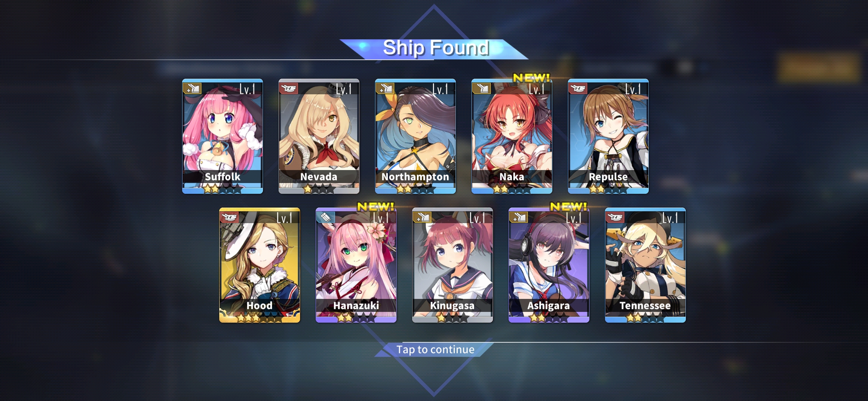
Task: Tap the NEW! badge above Hanazuki
Action: tap(375, 206)
